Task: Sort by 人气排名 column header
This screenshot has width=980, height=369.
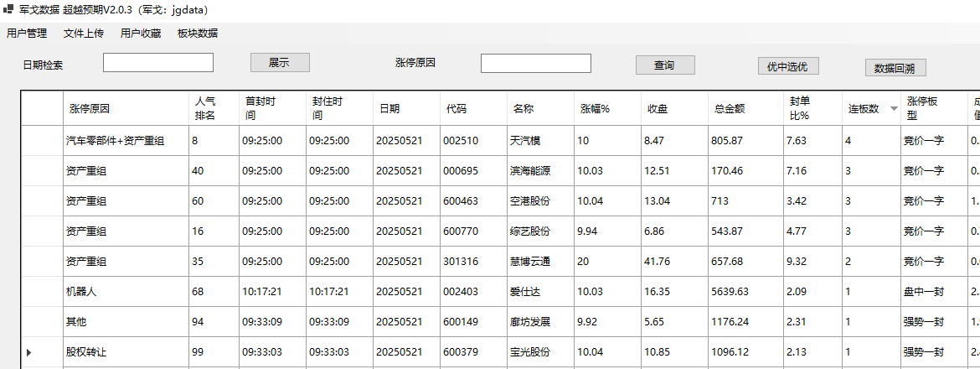Action: point(213,108)
